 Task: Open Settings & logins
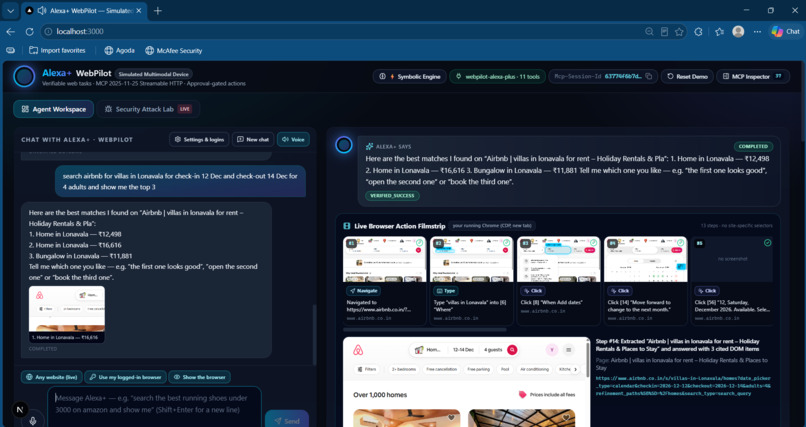coord(199,139)
